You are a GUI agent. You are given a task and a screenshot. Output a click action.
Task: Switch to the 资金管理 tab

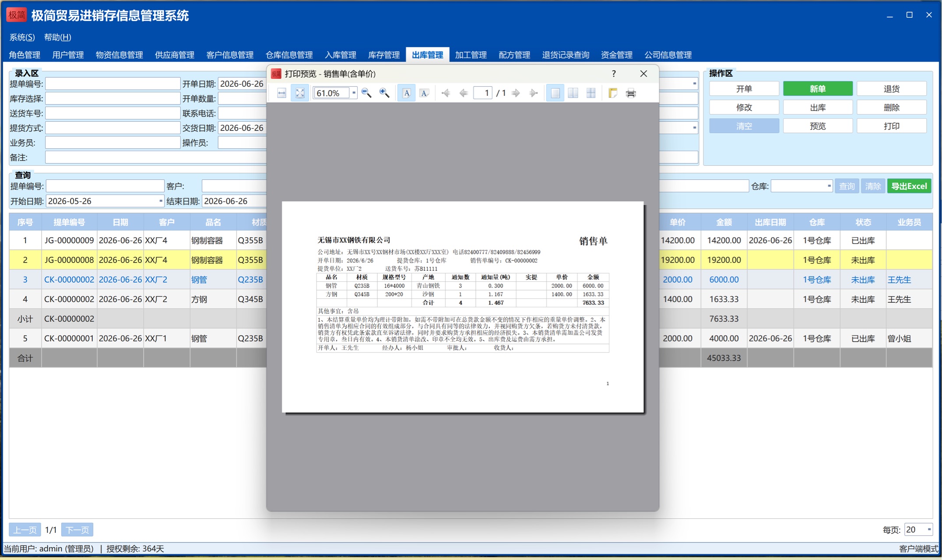tap(617, 55)
